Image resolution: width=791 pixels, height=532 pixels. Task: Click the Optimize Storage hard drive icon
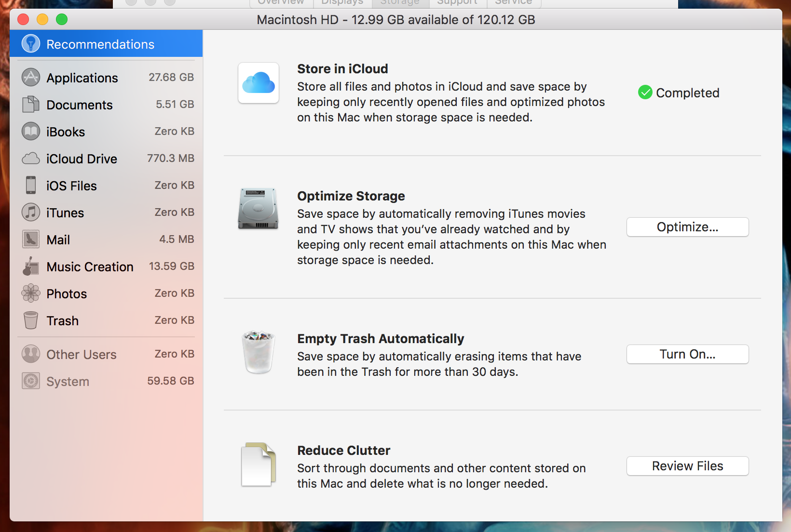(x=258, y=208)
